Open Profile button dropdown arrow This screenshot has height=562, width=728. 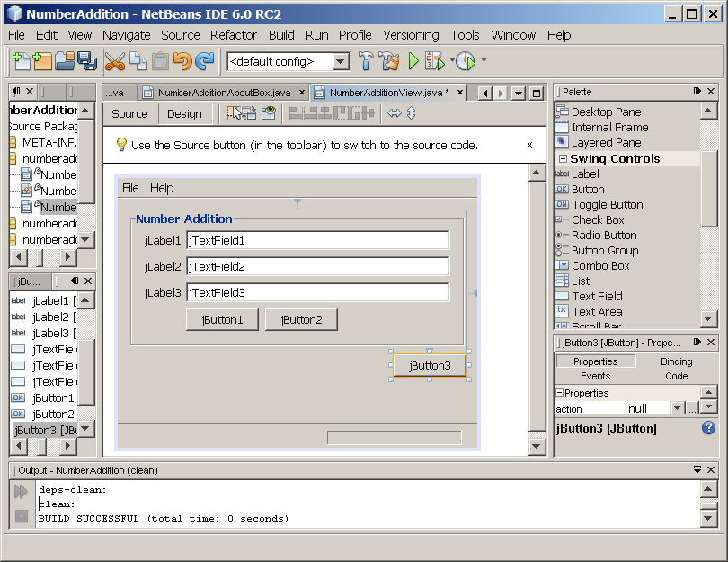[484, 60]
